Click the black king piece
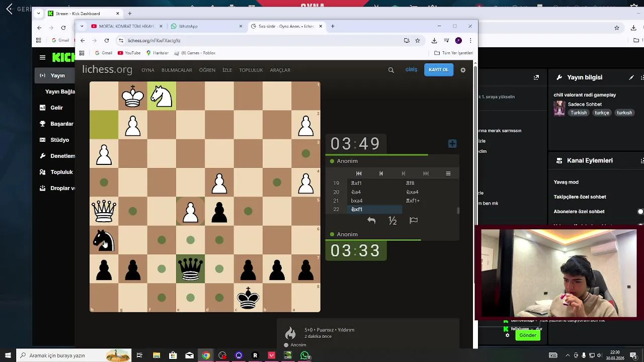 point(248,298)
